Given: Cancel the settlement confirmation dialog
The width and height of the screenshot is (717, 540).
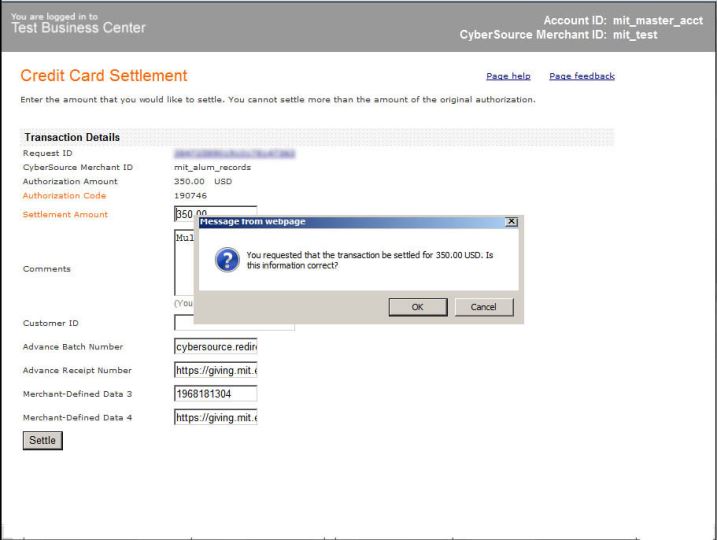Looking at the screenshot, I should (x=483, y=307).
